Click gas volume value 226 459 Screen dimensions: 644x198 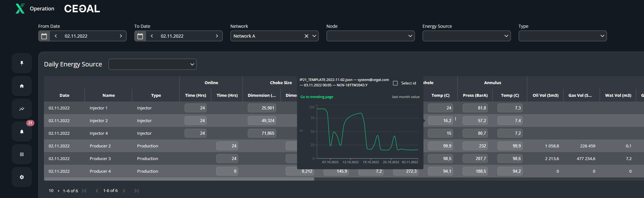587,146
